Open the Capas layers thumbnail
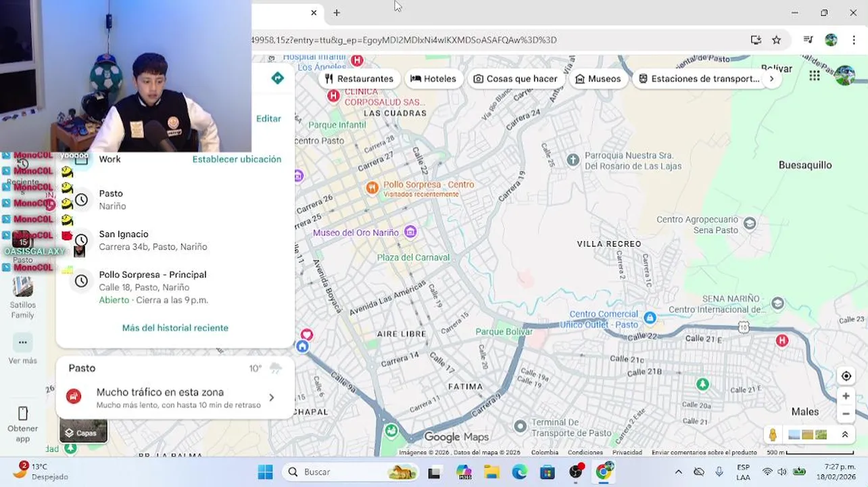This screenshot has height=487, width=868. tap(83, 431)
